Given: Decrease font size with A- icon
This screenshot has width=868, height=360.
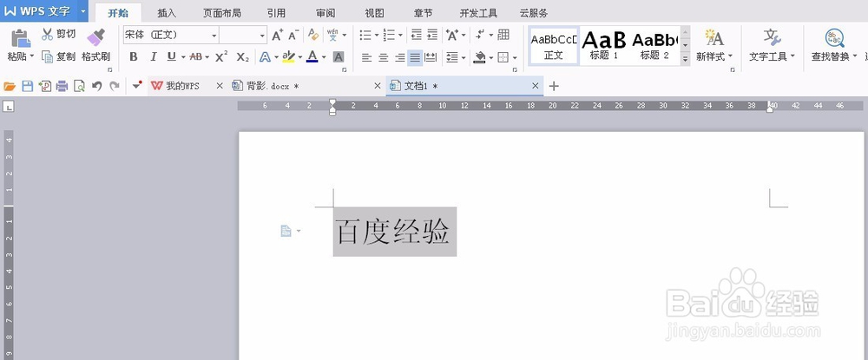Looking at the screenshot, I should (x=294, y=35).
